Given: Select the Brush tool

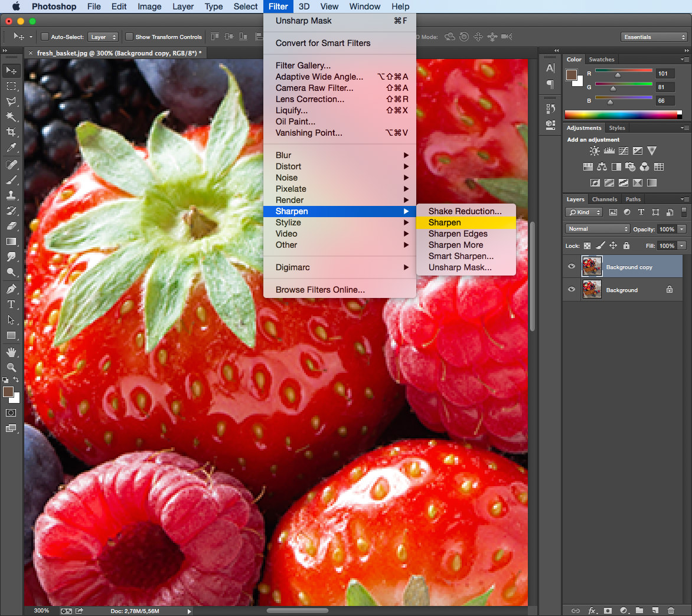Looking at the screenshot, I should pyautogui.click(x=11, y=180).
